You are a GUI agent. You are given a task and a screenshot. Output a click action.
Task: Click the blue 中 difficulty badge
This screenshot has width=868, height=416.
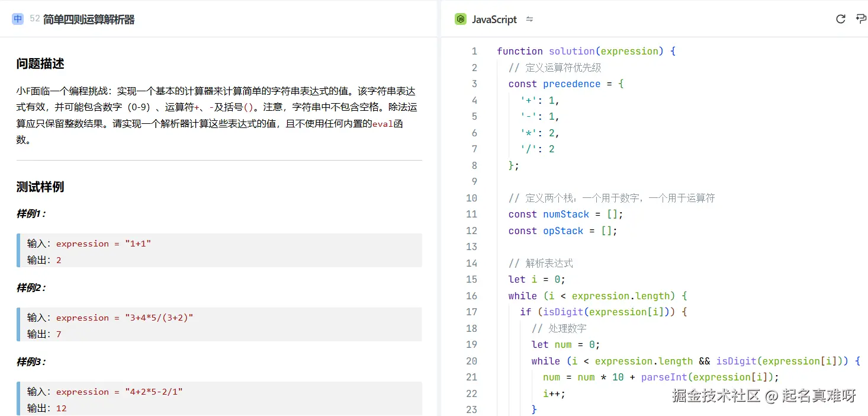tap(18, 19)
